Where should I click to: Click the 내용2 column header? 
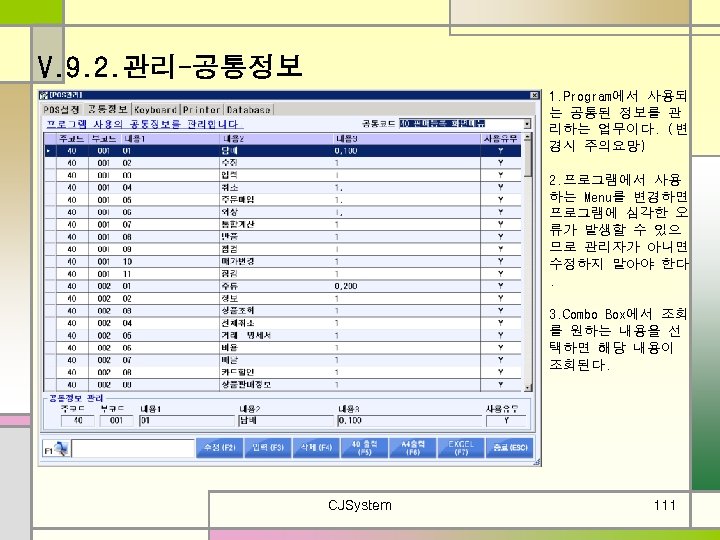(x=277, y=139)
